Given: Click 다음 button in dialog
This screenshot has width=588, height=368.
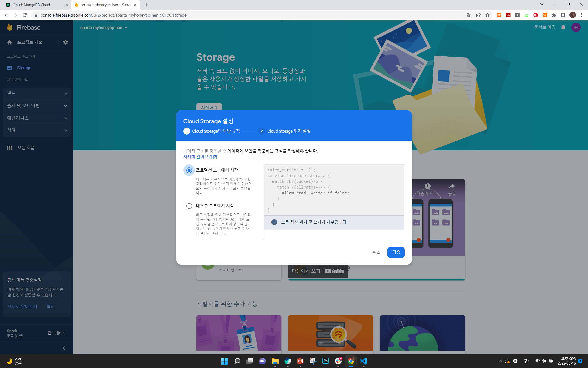Looking at the screenshot, I should 396,252.
